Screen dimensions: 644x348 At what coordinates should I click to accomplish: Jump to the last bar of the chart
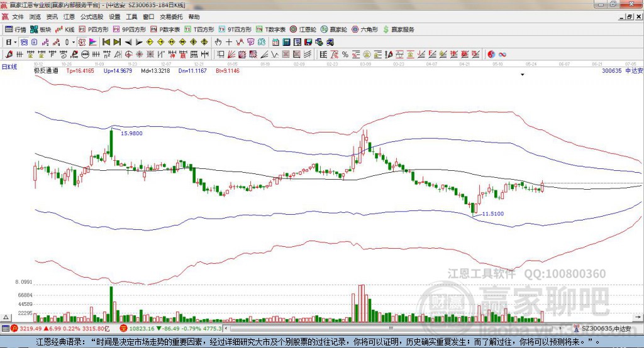117,42
